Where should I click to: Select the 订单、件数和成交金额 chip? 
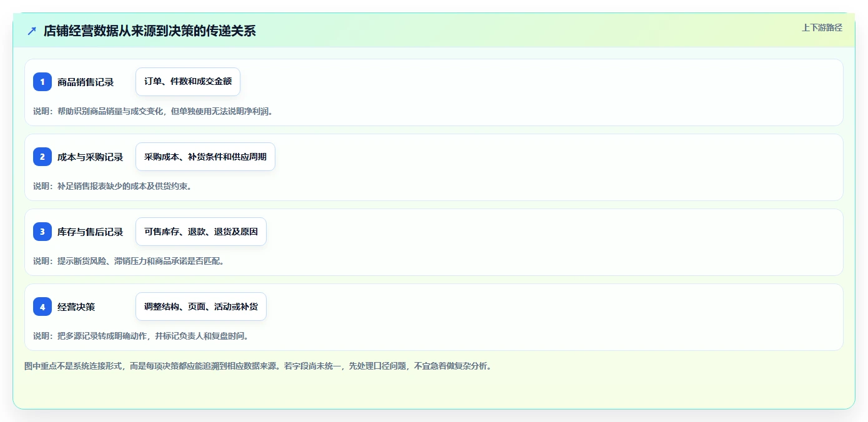188,82
